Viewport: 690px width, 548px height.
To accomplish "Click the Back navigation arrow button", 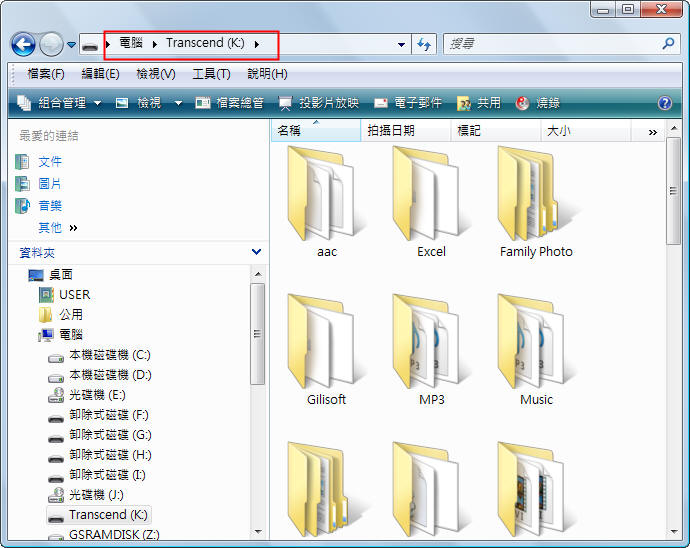I will coord(23,45).
